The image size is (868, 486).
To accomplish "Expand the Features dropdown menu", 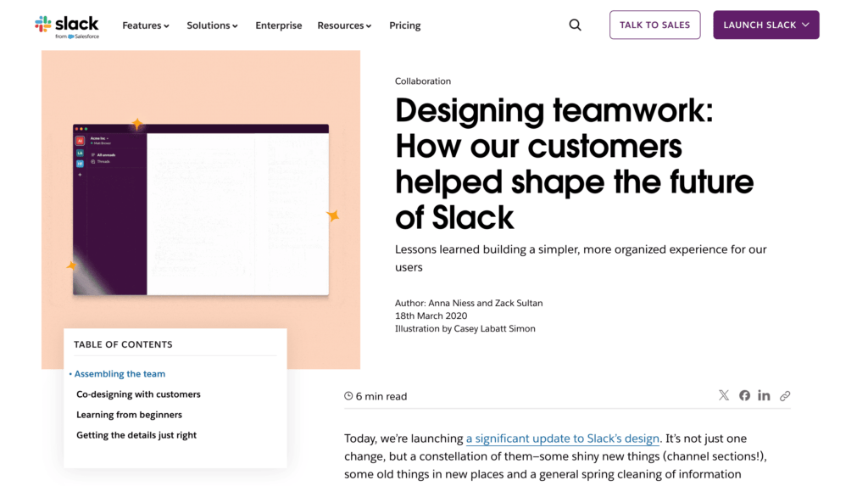I will 146,25.
